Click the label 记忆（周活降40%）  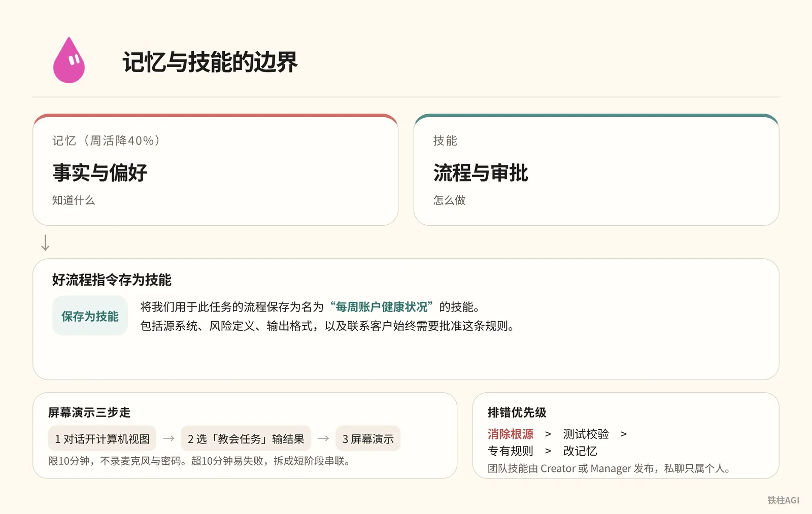[106, 141]
